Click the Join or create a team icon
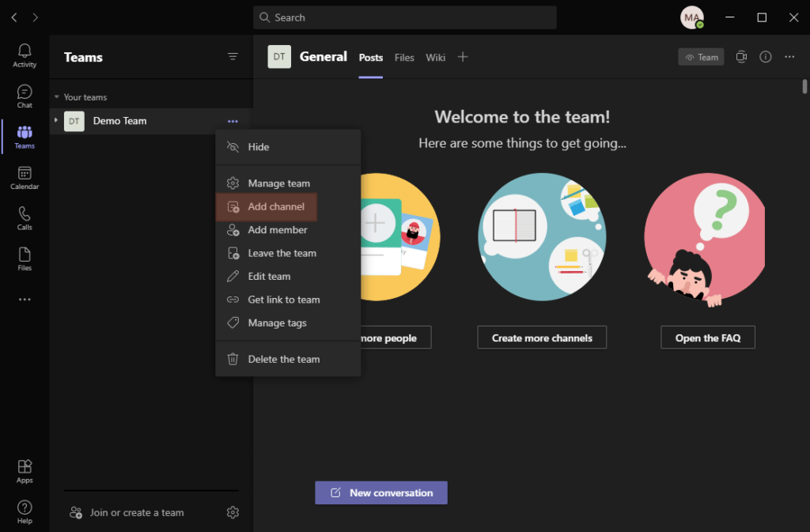Image resolution: width=810 pixels, height=532 pixels. [76, 512]
